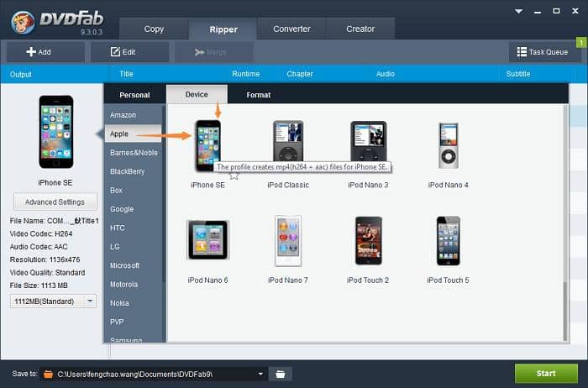Select Motorola in the brand list
588x388 pixels.
133,284
